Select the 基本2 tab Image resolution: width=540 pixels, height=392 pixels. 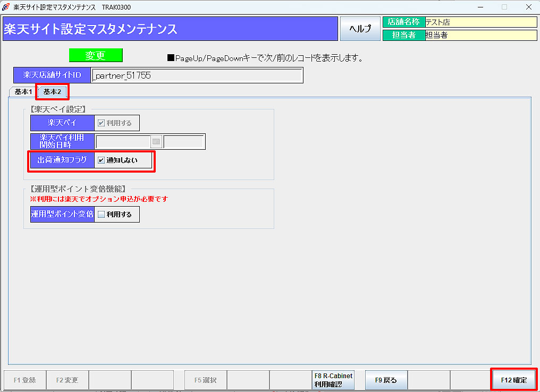(x=52, y=92)
